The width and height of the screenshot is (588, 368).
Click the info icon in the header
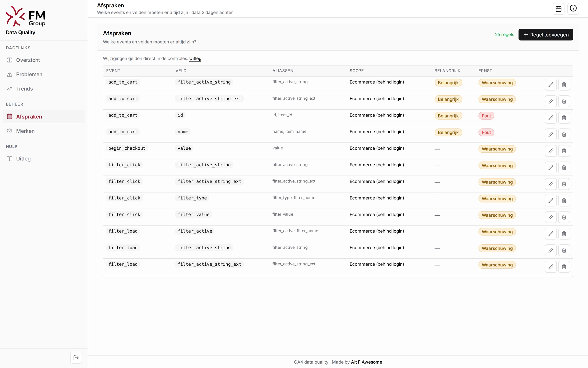pyautogui.click(x=573, y=9)
